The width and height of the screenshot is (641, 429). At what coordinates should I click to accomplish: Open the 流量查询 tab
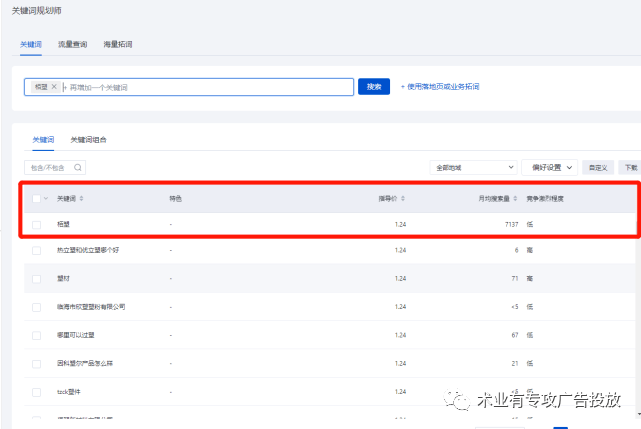[72, 44]
